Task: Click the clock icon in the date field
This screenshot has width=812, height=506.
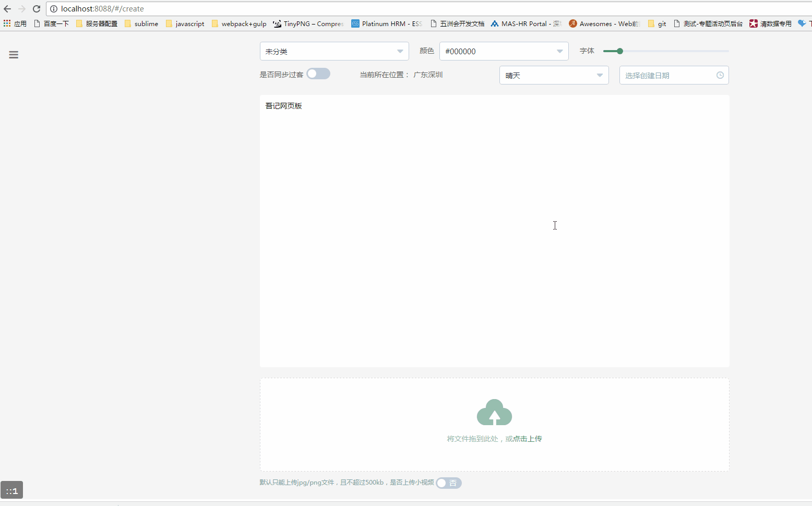Action: tap(720, 75)
